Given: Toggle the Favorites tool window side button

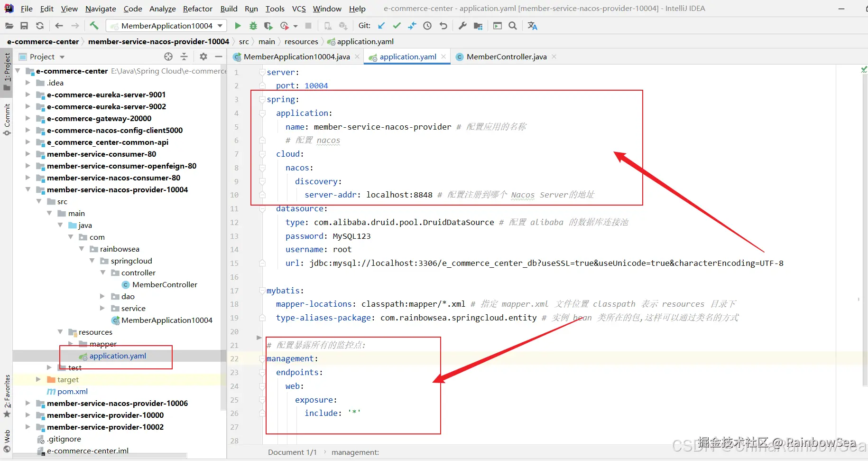Looking at the screenshot, I should coord(7,396).
